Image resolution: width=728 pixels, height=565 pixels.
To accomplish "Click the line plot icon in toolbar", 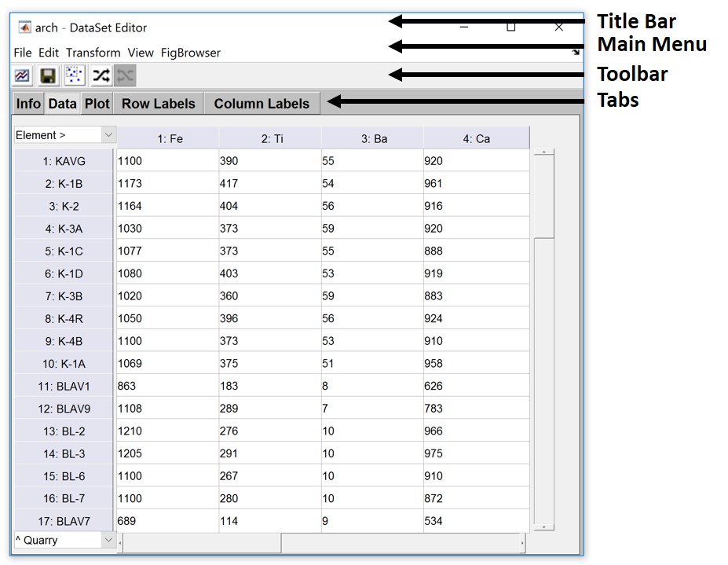I will (x=23, y=75).
